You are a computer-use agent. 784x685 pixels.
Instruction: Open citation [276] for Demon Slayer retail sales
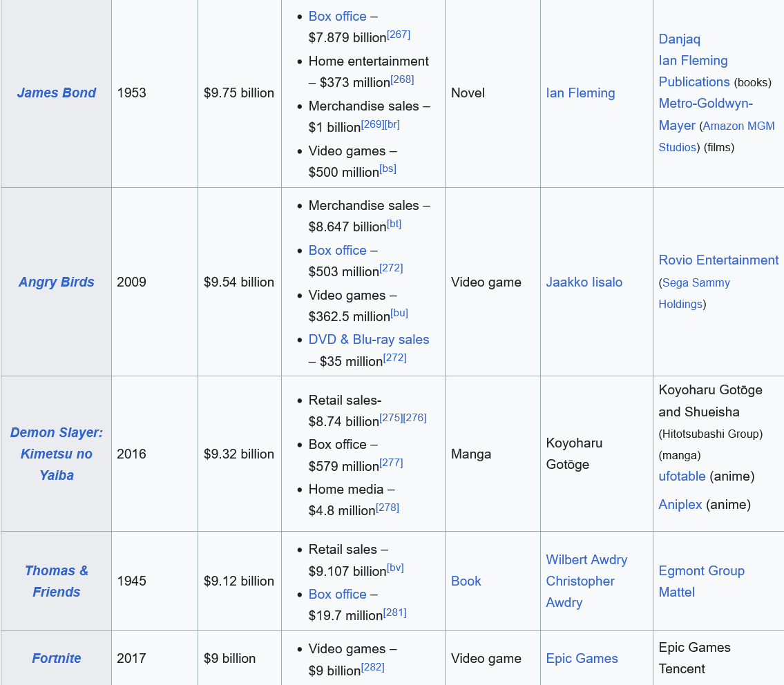coord(414,418)
